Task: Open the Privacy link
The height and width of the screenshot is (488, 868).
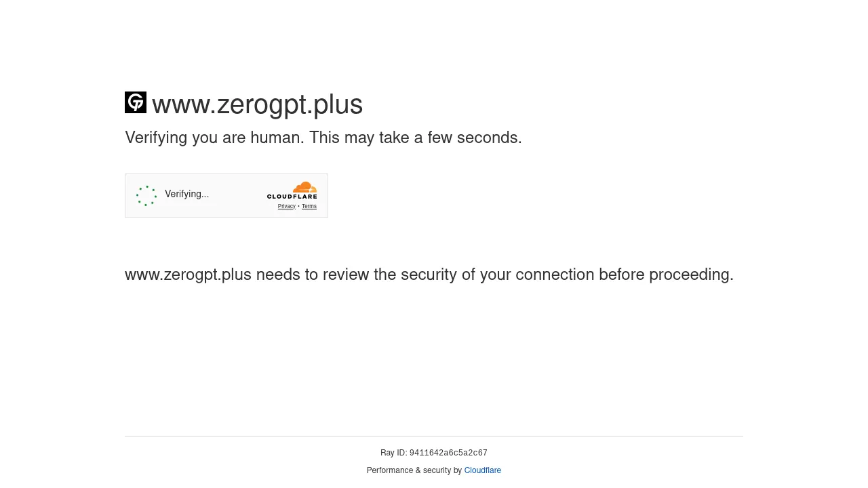Action: coord(286,206)
